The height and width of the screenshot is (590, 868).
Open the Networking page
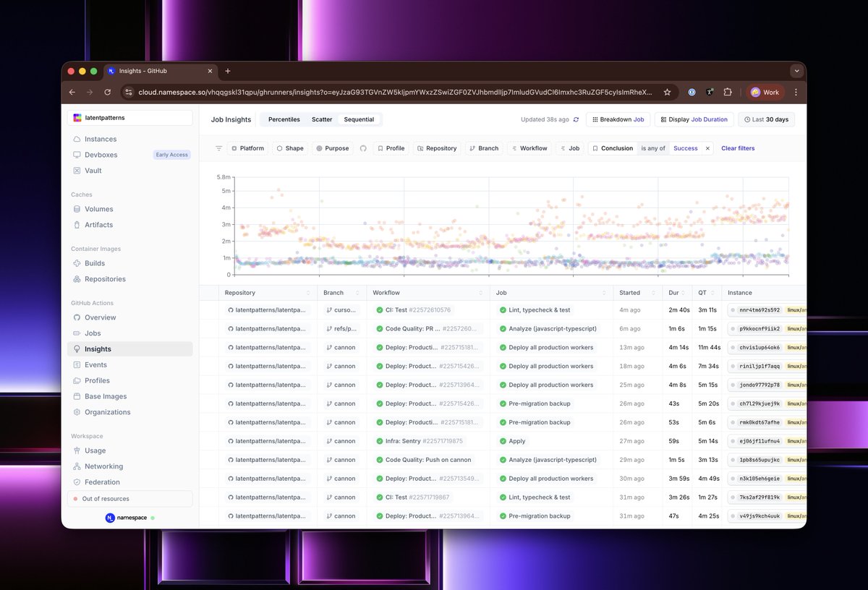103,466
